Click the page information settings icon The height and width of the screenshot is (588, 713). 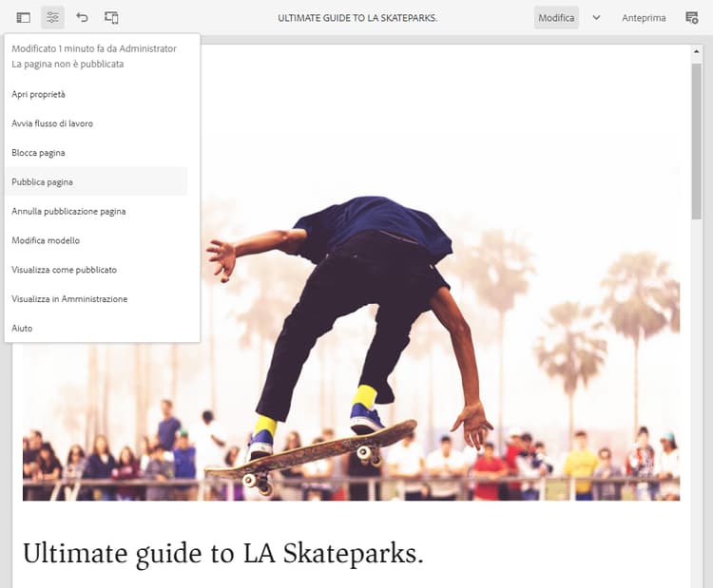tap(53, 18)
